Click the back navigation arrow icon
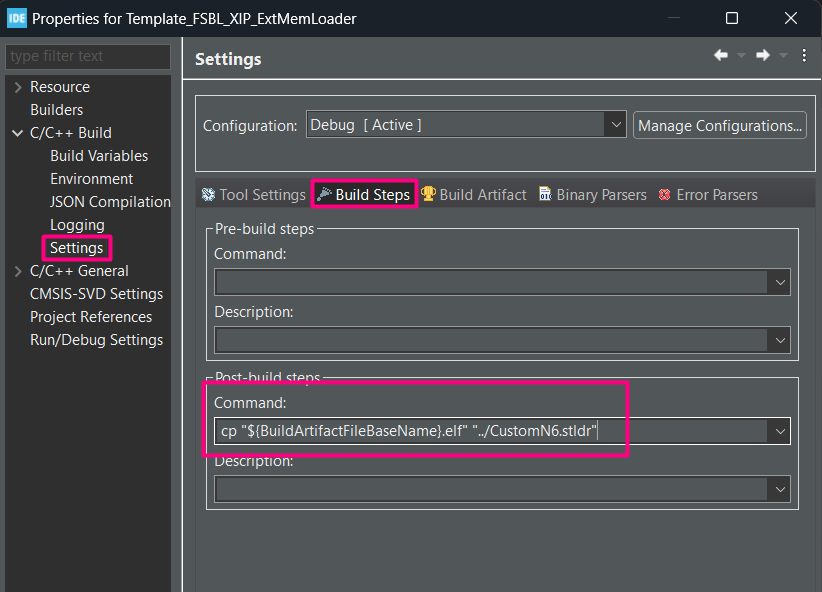822x592 pixels. click(x=720, y=56)
